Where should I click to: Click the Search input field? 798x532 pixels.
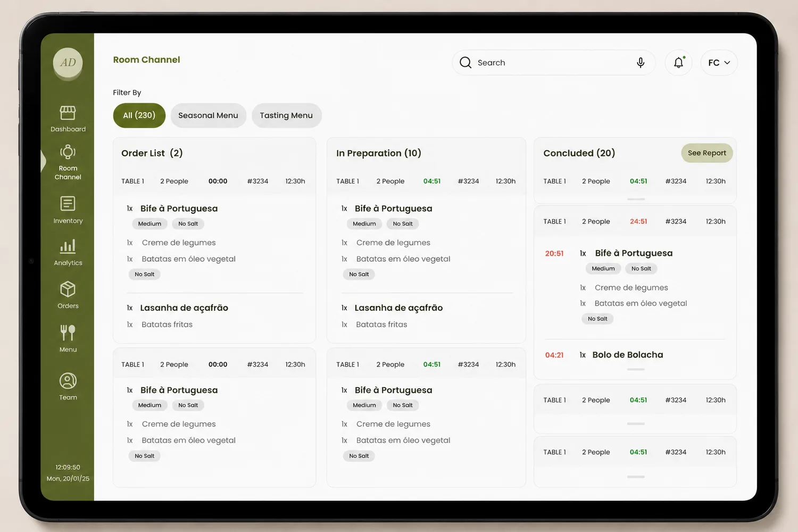[x=553, y=63]
